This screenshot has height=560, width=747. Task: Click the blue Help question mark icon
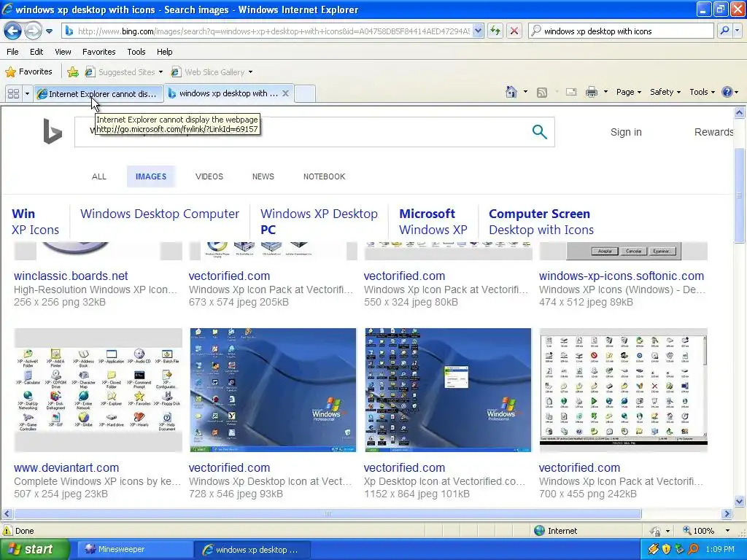pyautogui.click(x=727, y=92)
